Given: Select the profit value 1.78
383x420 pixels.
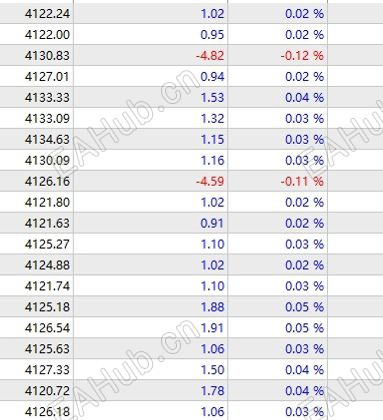Looking at the screenshot, I should click(212, 391).
